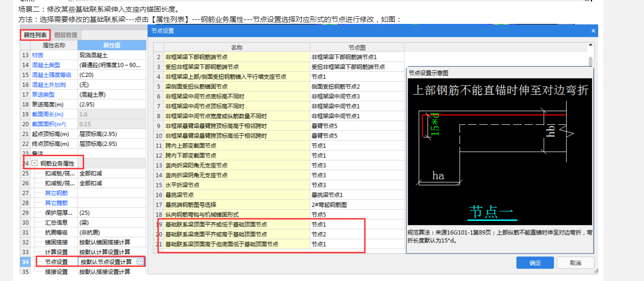Close the 节点设置 dialog
This screenshot has height=281, width=644.
593,31
